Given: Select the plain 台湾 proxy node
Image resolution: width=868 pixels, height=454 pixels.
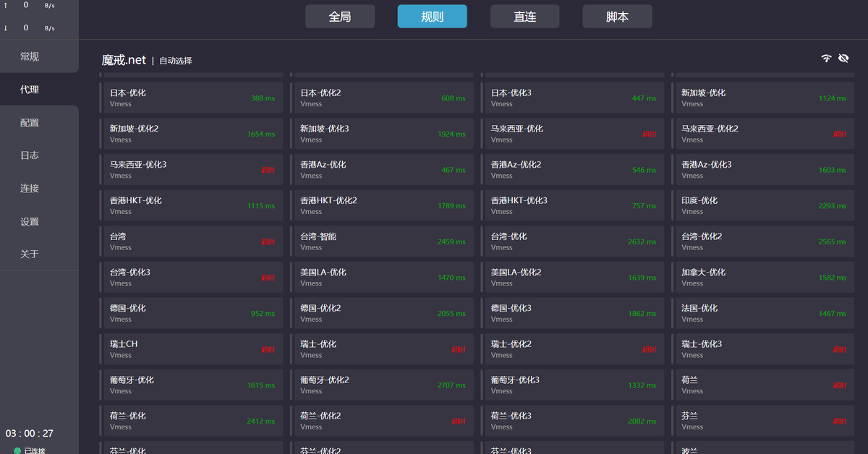Looking at the screenshot, I should tap(191, 241).
